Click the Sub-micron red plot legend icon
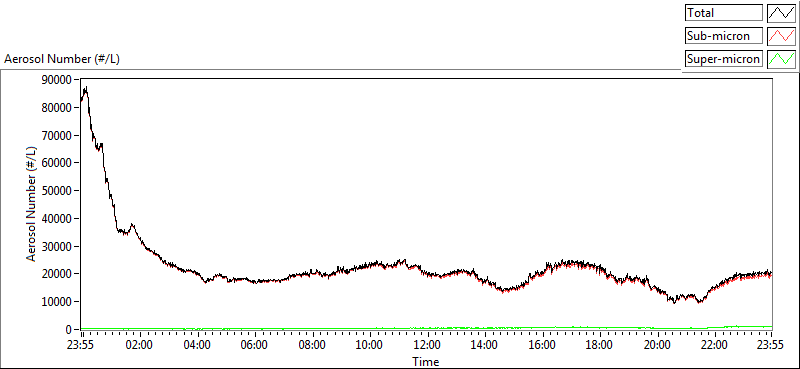The image size is (800, 369). [x=781, y=36]
